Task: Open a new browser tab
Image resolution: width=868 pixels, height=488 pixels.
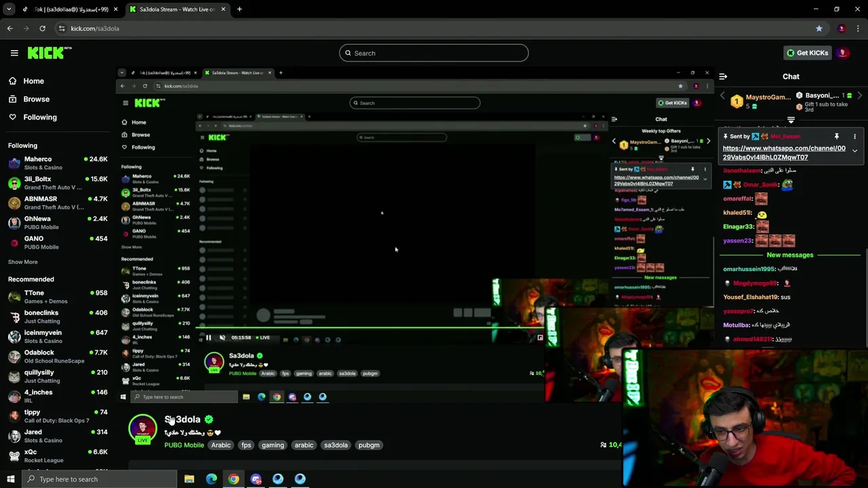Action: pos(239,9)
